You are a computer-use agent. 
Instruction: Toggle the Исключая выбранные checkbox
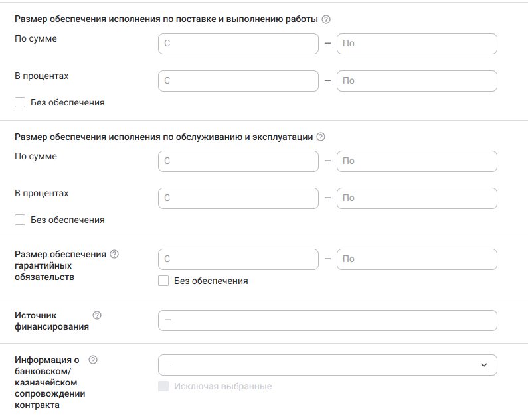[x=163, y=386]
